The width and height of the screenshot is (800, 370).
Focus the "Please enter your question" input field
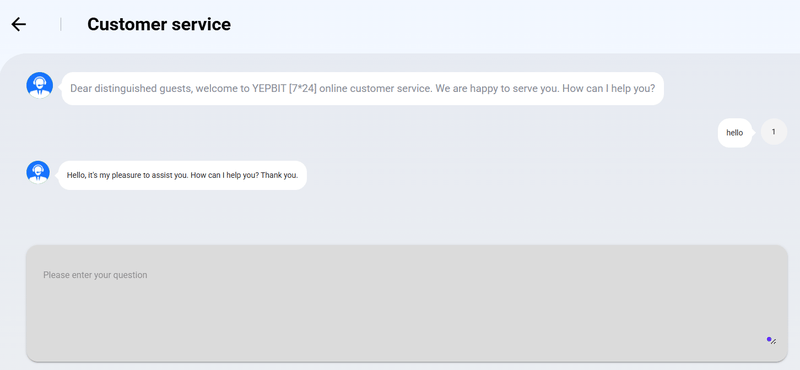[407, 303]
